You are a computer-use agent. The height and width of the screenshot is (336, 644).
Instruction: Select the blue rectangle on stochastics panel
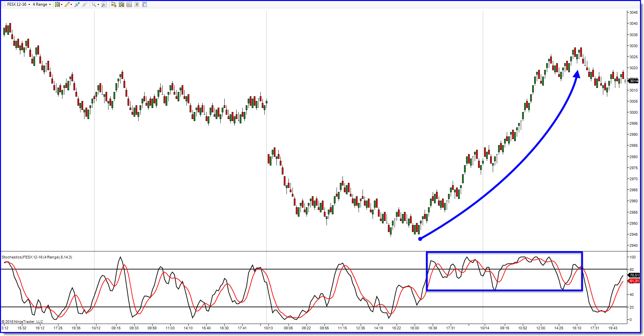click(504, 271)
